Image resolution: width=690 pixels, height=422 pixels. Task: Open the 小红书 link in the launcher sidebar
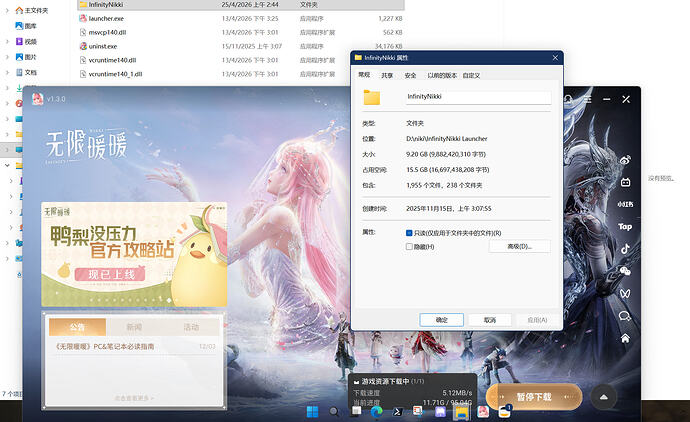[x=625, y=204]
